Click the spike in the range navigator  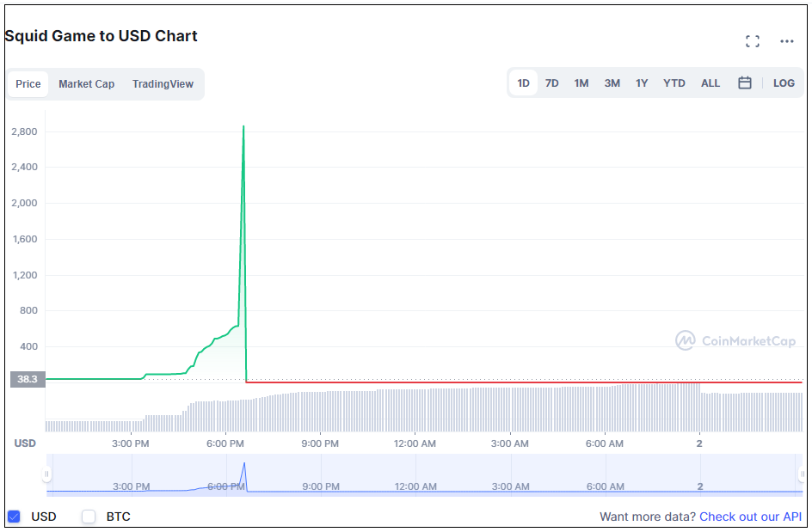244,475
